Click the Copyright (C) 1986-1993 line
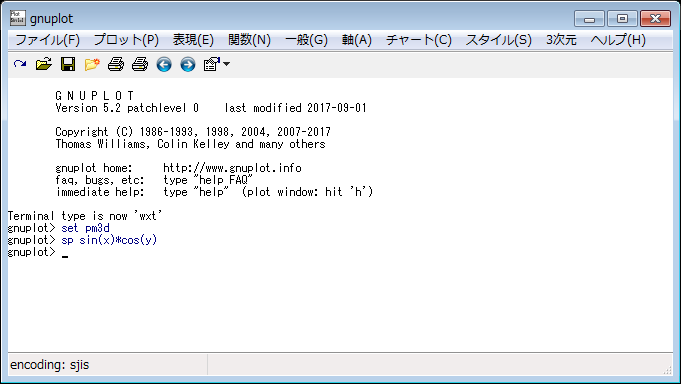 tap(193, 132)
